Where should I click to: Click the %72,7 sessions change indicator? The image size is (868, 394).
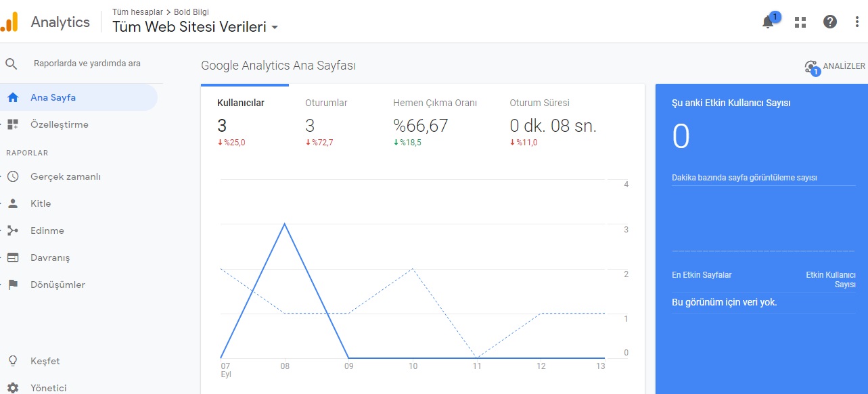(x=319, y=143)
